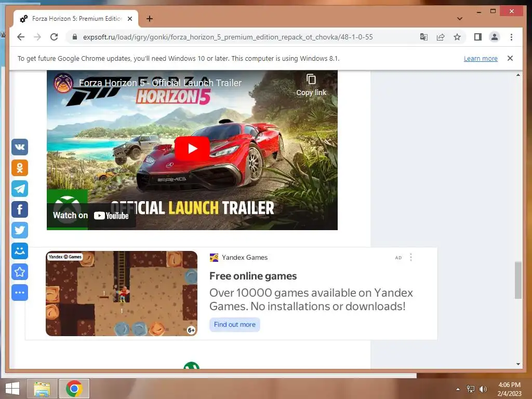This screenshot has height=399, width=532.
Task: Open Forza Horizon 5 Official Launch Trailer title
Action: pyautogui.click(x=160, y=83)
